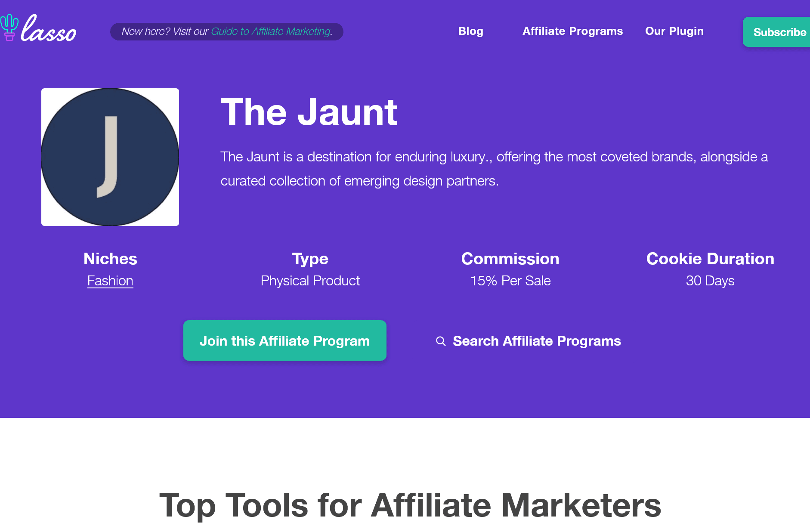Click the magnifying glass search icon
Viewport: 810px width, 532px height.
[x=441, y=341]
